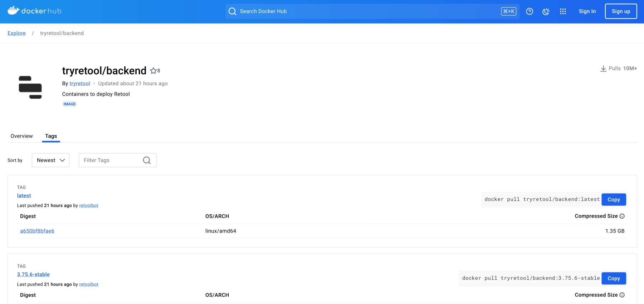644x304 pixels.
Task: Click the 'linux/amd64' cell
Action: (221, 231)
